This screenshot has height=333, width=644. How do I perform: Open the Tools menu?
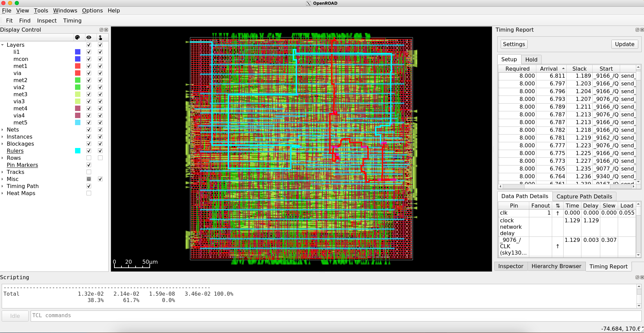pos(41,10)
